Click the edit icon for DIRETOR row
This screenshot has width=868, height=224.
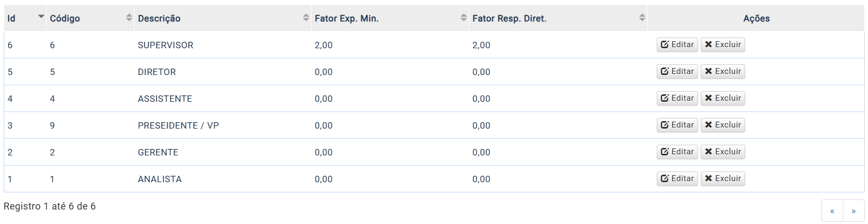click(665, 71)
